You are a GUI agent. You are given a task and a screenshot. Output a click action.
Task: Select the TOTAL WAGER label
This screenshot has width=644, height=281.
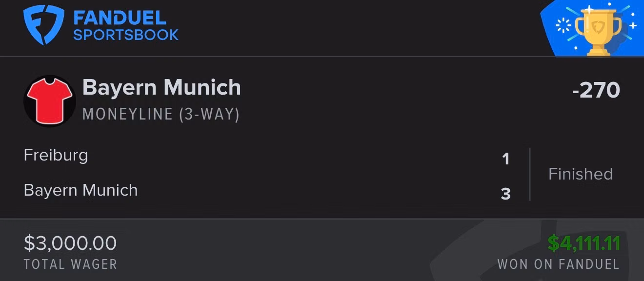click(x=70, y=265)
